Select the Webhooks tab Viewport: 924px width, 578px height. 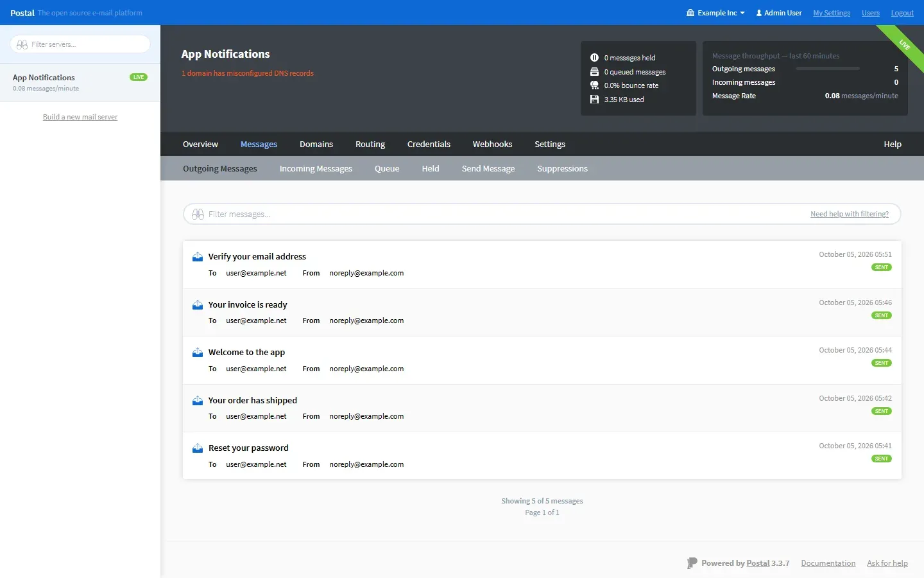click(x=492, y=144)
